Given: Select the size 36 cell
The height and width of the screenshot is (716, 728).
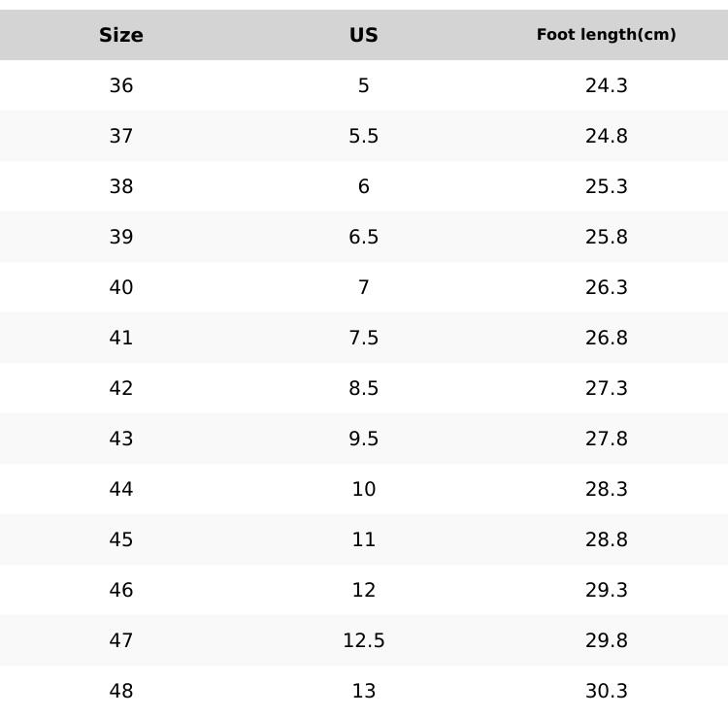Looking at the screenshot, I should 121,85.
